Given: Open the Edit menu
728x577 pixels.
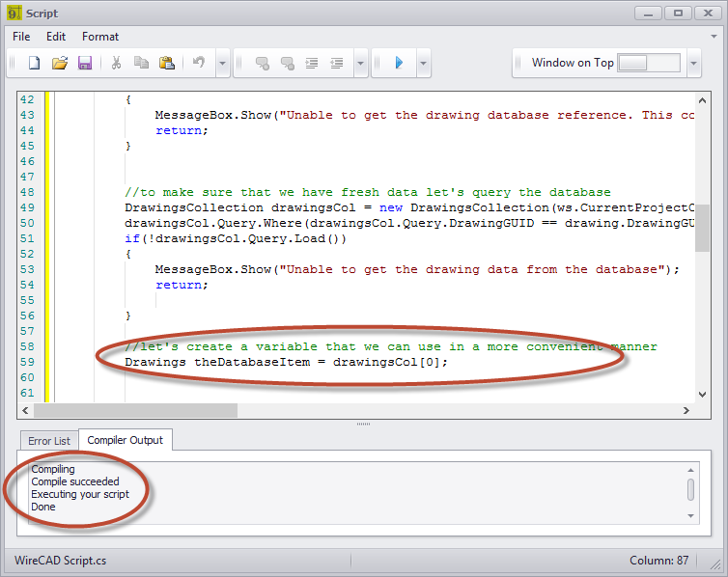Looking at the screenshot, I should coord(56,37).
